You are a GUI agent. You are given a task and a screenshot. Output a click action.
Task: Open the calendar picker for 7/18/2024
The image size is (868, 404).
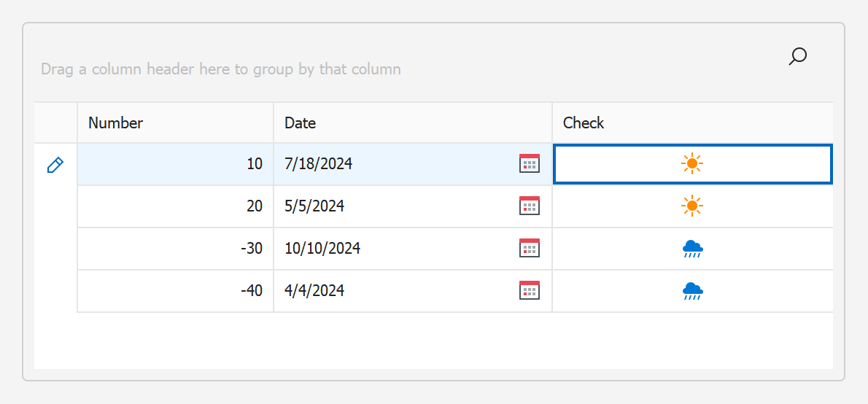529,164
